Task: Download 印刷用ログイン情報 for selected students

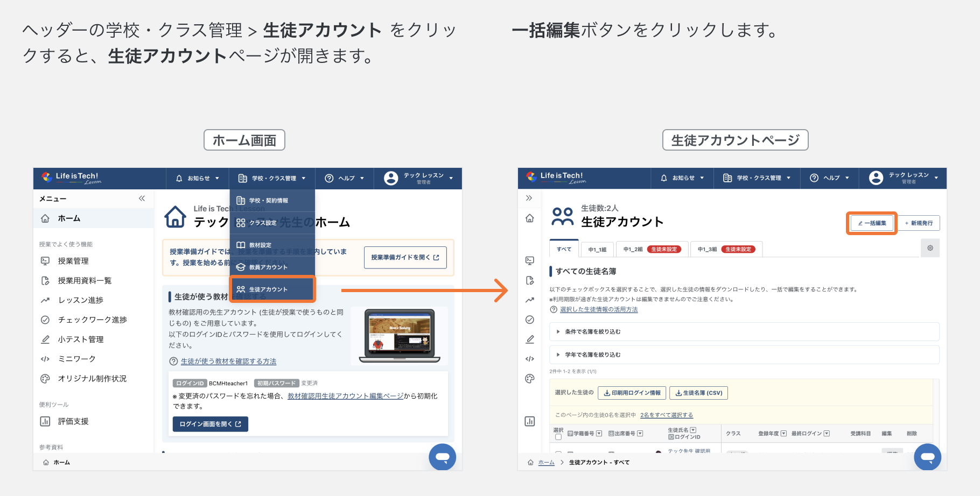Action: click(x=632, y=393)
